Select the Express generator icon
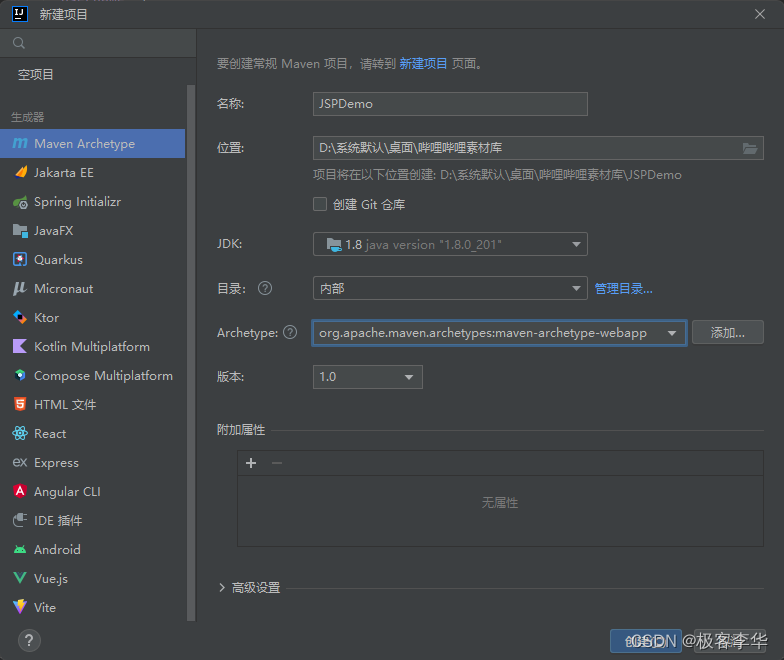 [20, 462]
